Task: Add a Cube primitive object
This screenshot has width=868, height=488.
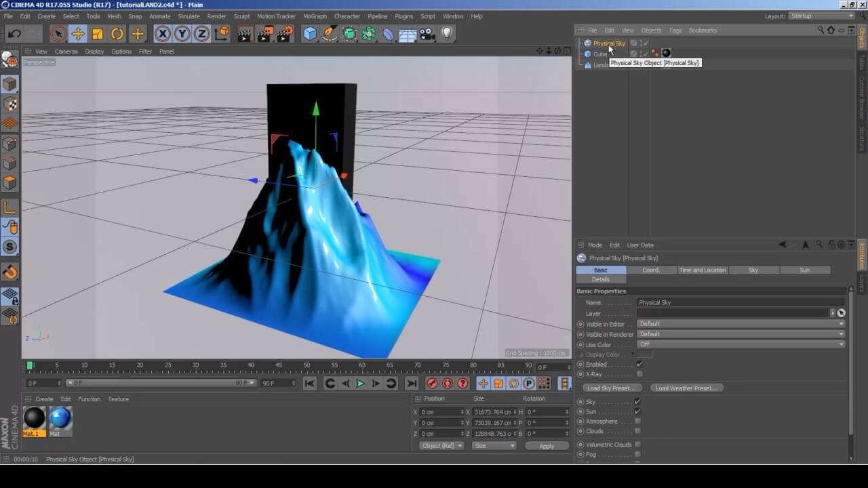Action: (310, 34)
